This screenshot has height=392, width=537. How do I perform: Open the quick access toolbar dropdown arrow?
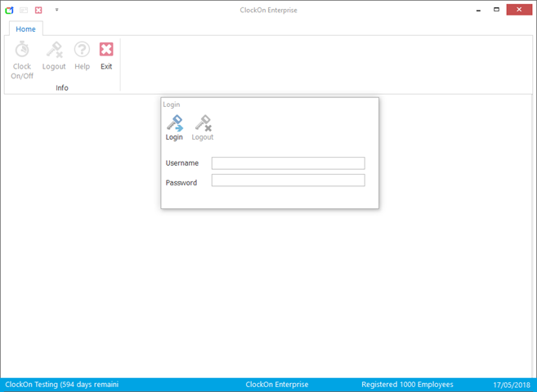(57, 10)
